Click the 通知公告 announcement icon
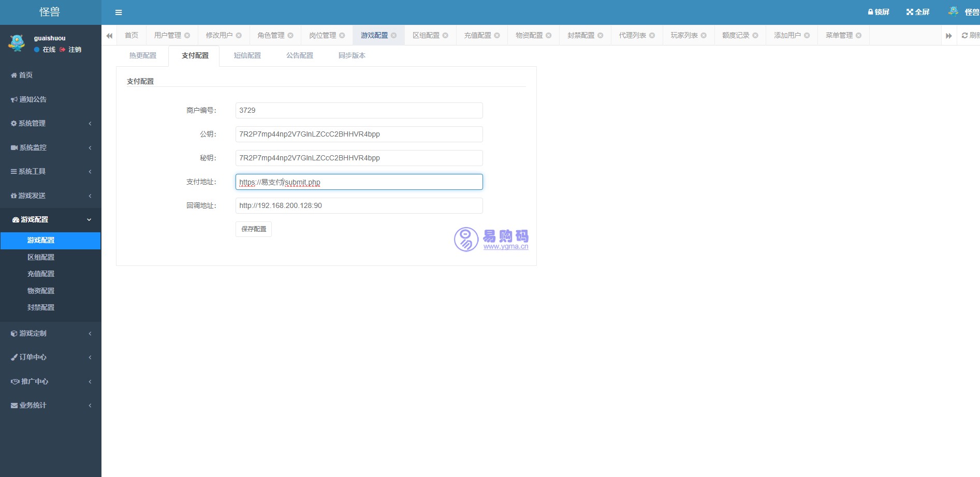The width and height of the screenshot is (980, 477). pyautogui.click(x=13, y=99)
